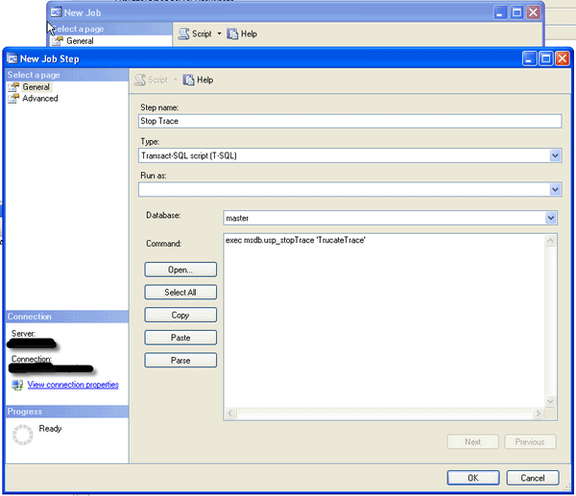Open the Script dropdown arrow in New Job
Screen dimensions: 576x496
pos(219,33)
